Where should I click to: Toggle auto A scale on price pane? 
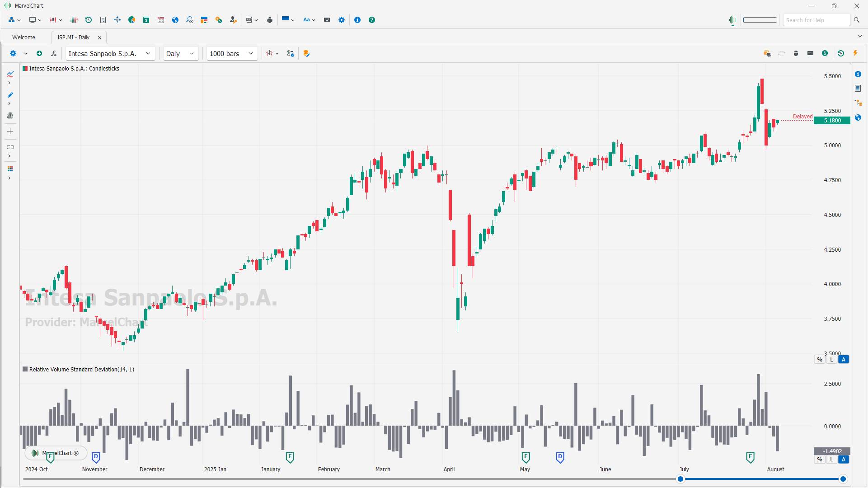[x=844, y=360]
